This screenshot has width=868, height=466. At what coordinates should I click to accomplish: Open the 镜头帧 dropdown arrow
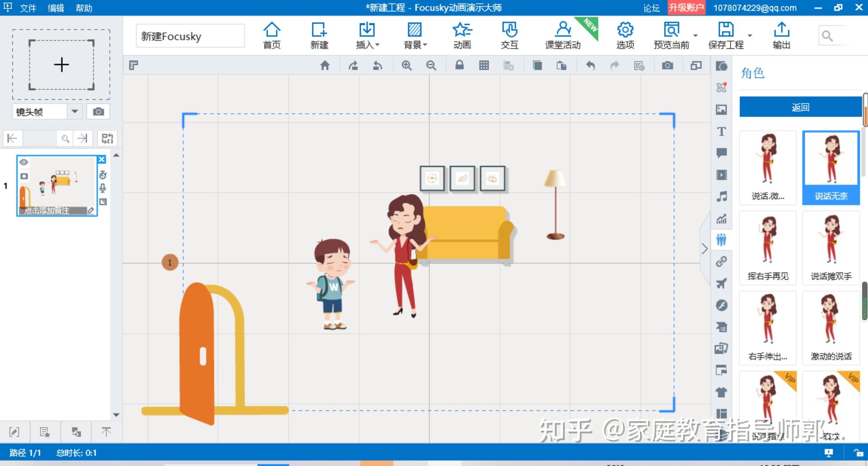(75, 111)
